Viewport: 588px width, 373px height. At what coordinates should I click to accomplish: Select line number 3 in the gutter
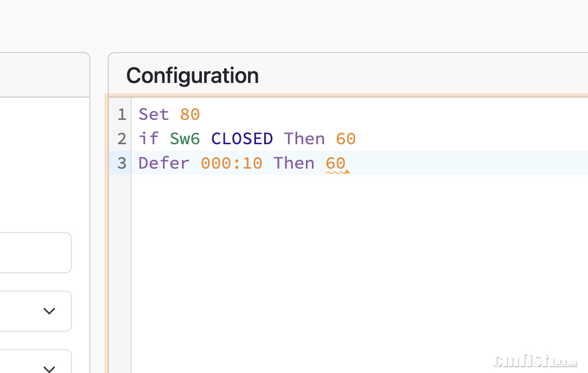click(122, 163)
